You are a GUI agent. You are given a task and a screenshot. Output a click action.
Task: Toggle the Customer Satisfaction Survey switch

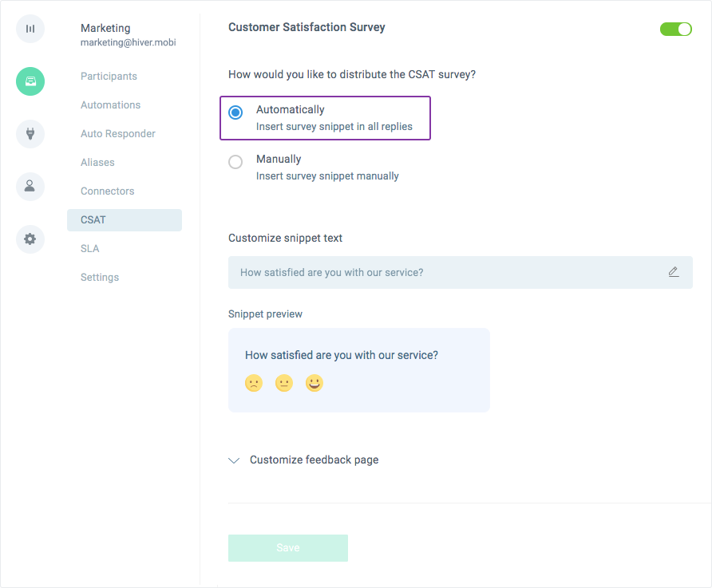pos(675,29)
